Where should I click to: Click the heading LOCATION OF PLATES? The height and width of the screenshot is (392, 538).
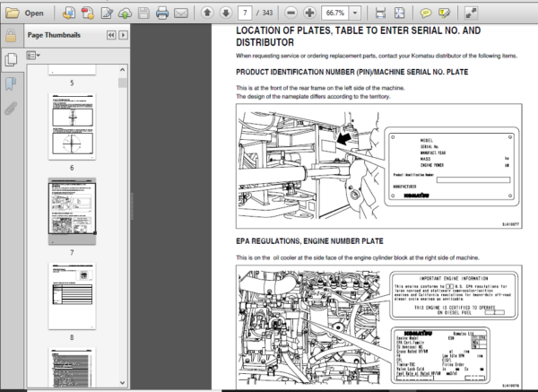[358, 37]
